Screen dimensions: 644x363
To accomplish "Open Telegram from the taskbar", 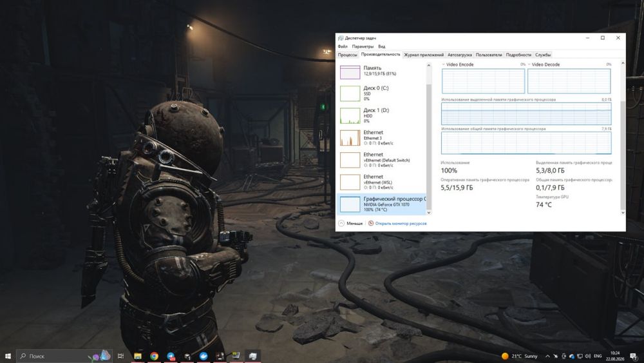I will (171, 356).
